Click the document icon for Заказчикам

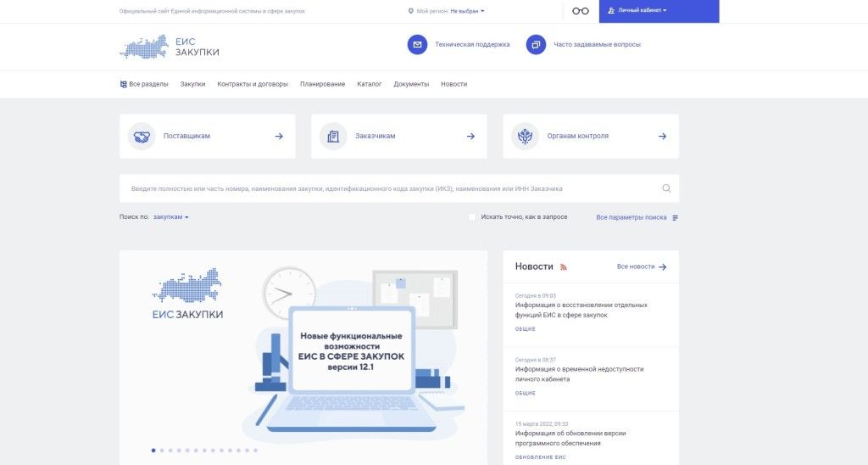click(333, 136)
